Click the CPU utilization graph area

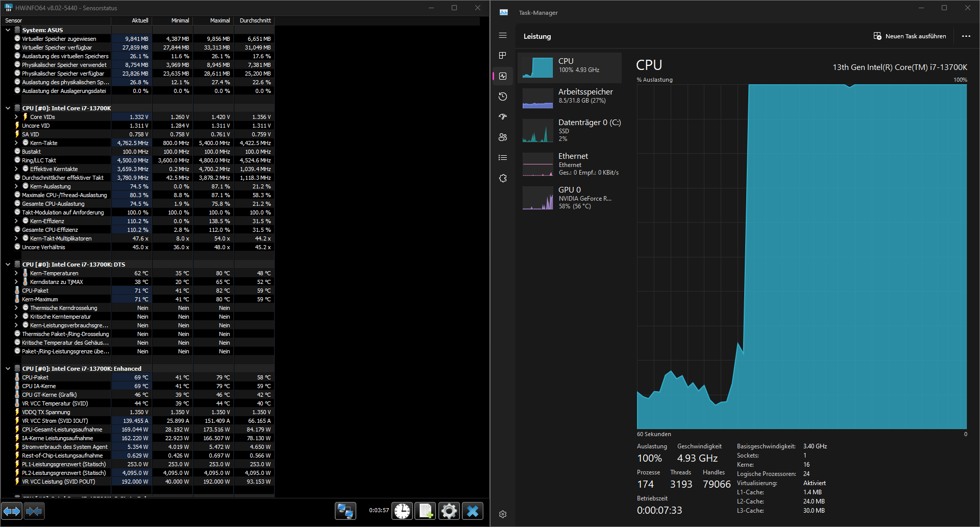802,256
